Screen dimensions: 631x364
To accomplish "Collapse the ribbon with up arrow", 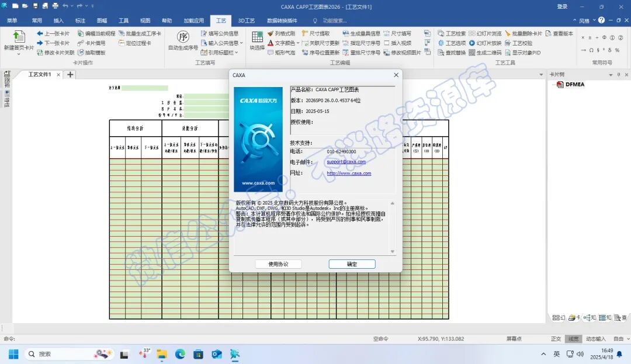I will click(x=574, y=20).
